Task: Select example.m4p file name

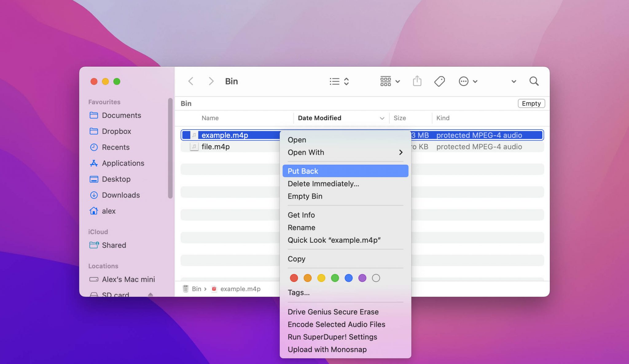Action: 225,135
